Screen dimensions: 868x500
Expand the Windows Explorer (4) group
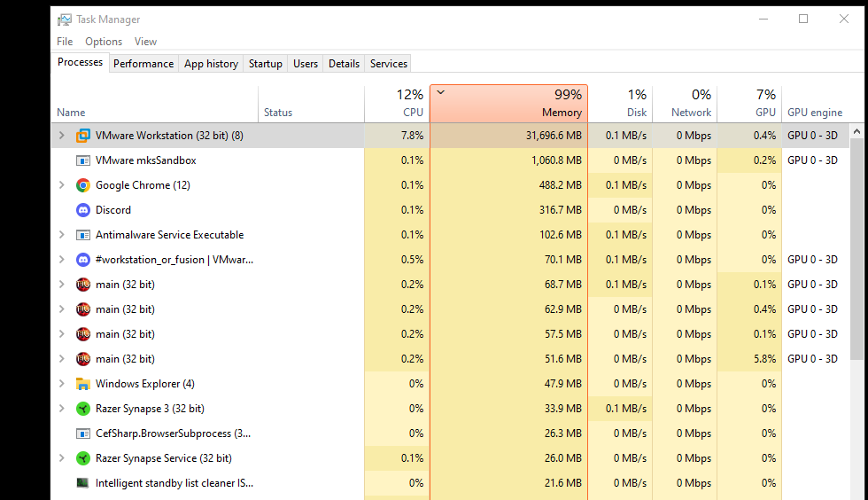[62, 384]
